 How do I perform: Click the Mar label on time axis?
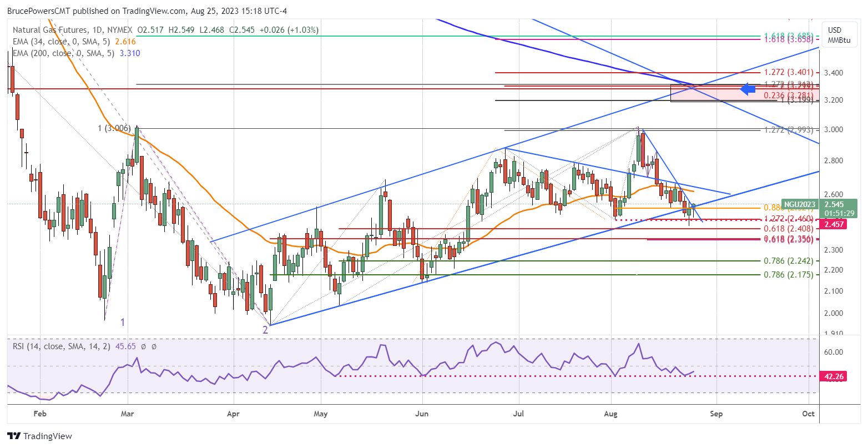[128, 414]
